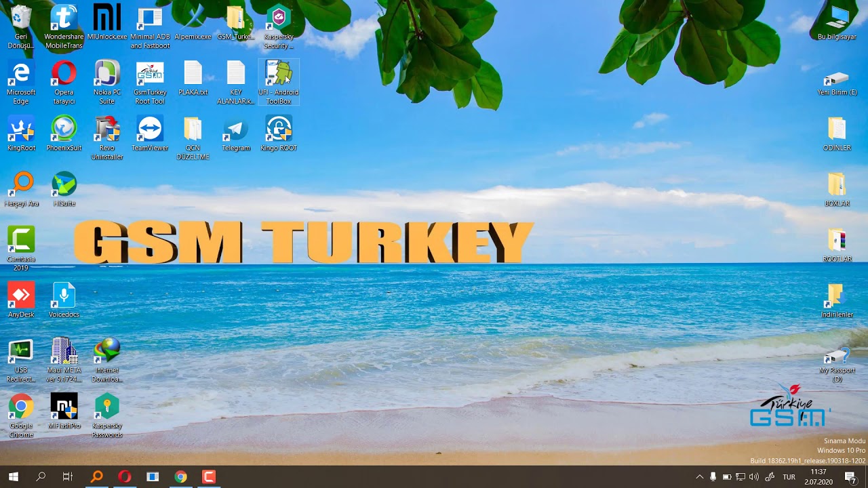
Task: Open Chrome from the taskbar
Action: tap(180, 476)
